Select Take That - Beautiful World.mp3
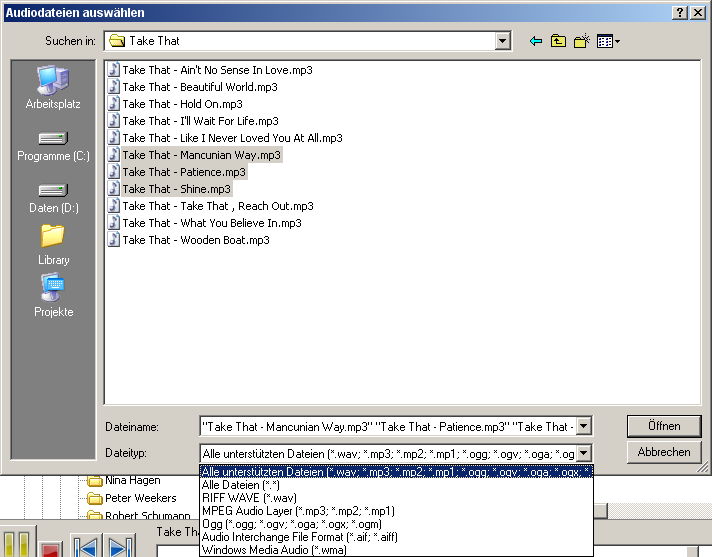 click(193, 87)
